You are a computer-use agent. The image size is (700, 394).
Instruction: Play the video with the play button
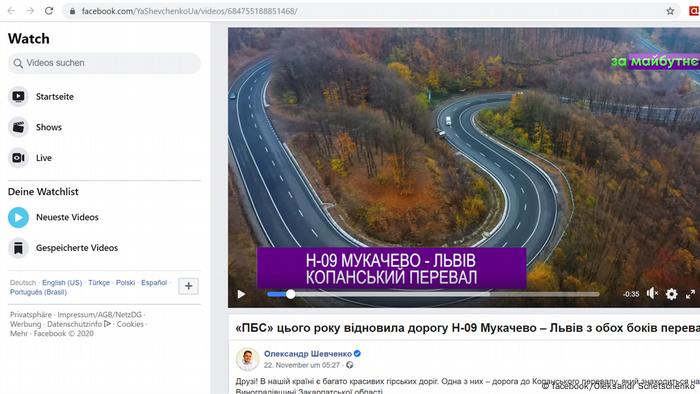242,294
